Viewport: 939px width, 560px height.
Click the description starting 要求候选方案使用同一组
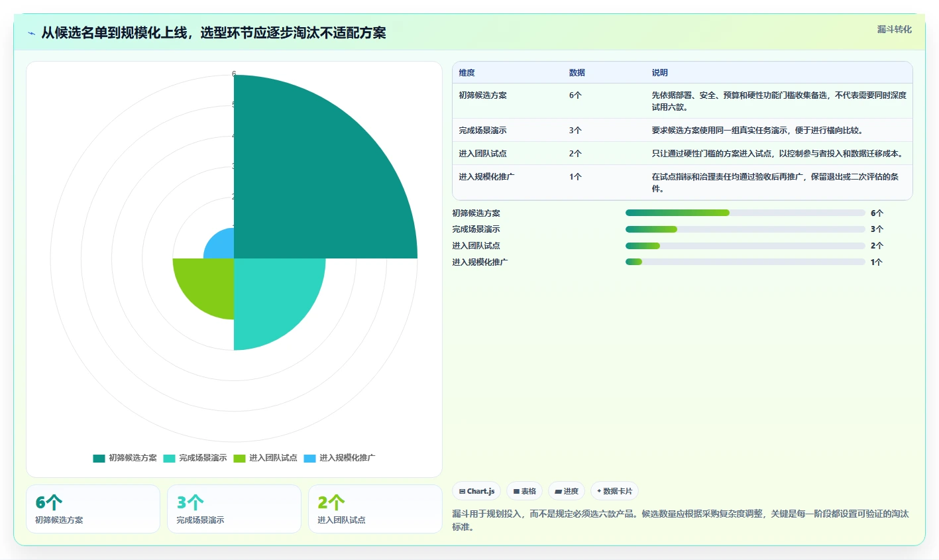pos(757,131)
